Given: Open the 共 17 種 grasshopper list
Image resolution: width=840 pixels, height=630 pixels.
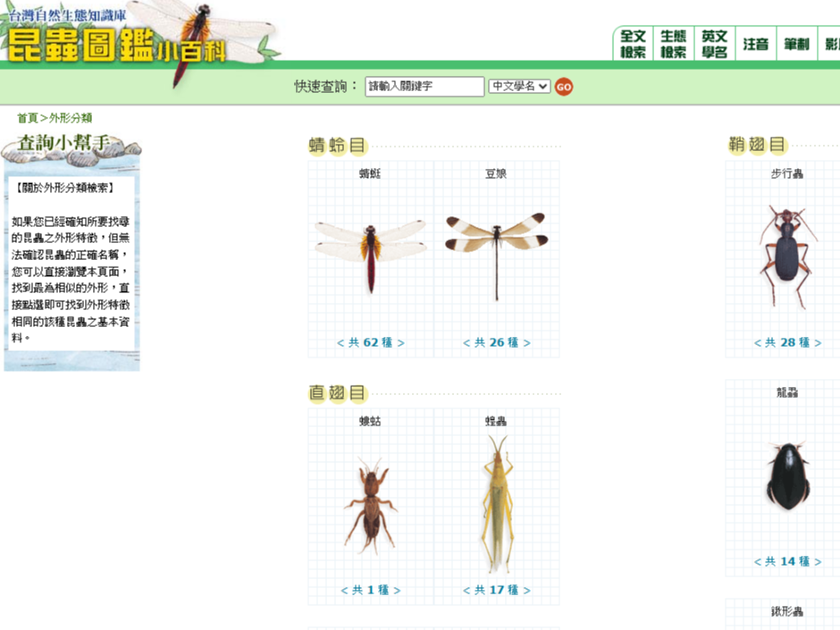Looking at the screenshot, I should [497, 590].
